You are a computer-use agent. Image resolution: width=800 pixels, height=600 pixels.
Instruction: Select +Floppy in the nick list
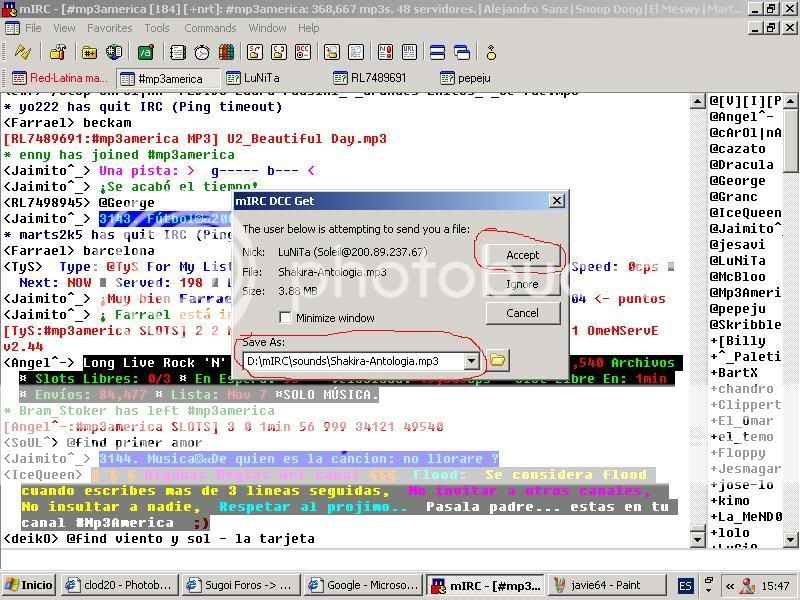coord(737,453)
